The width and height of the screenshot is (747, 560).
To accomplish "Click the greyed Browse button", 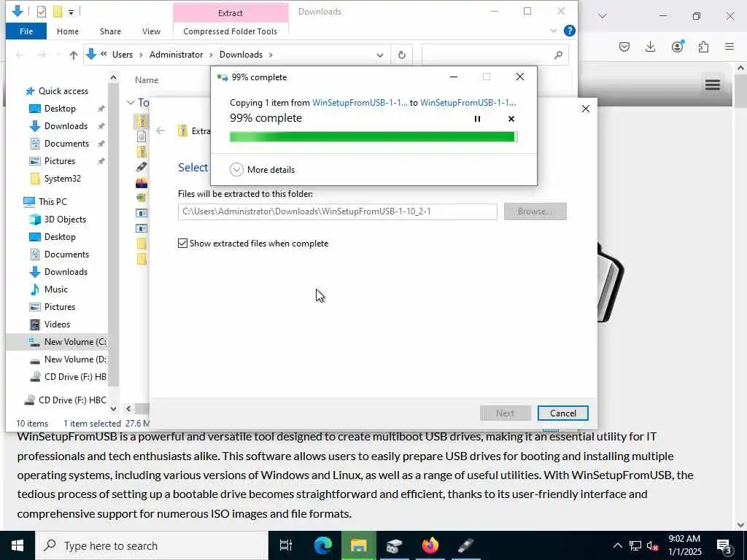I will click(x=535, y=211).
